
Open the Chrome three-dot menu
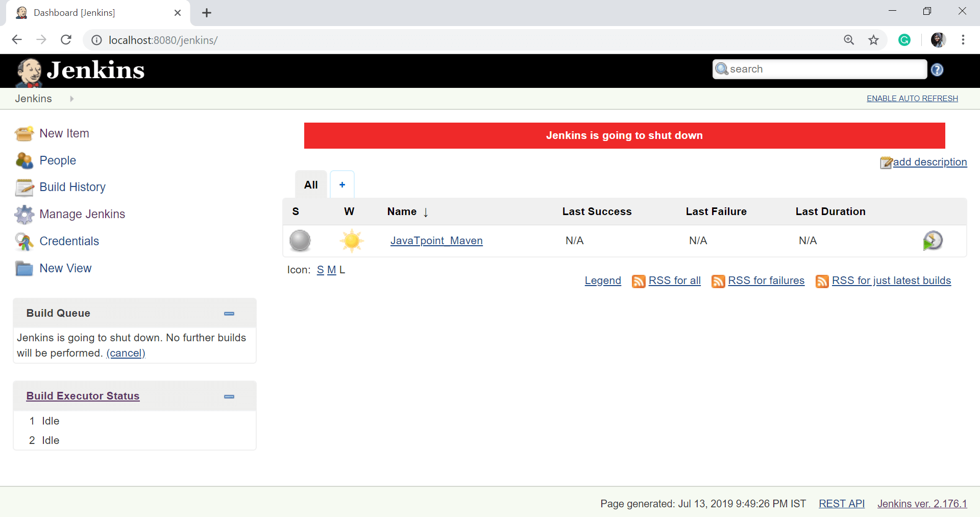[963, 40]
